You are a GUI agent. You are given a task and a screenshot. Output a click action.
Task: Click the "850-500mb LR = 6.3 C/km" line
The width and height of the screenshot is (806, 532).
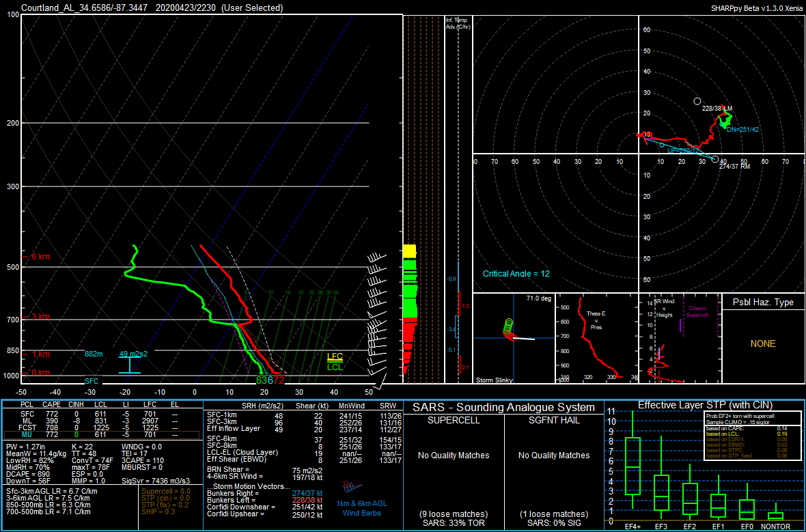coord(48,505)
